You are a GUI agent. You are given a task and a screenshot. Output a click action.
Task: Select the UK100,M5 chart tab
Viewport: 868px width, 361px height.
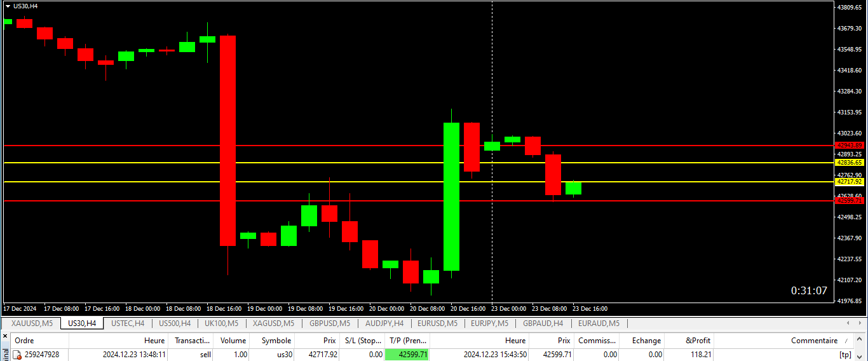(x=221, y=324)
